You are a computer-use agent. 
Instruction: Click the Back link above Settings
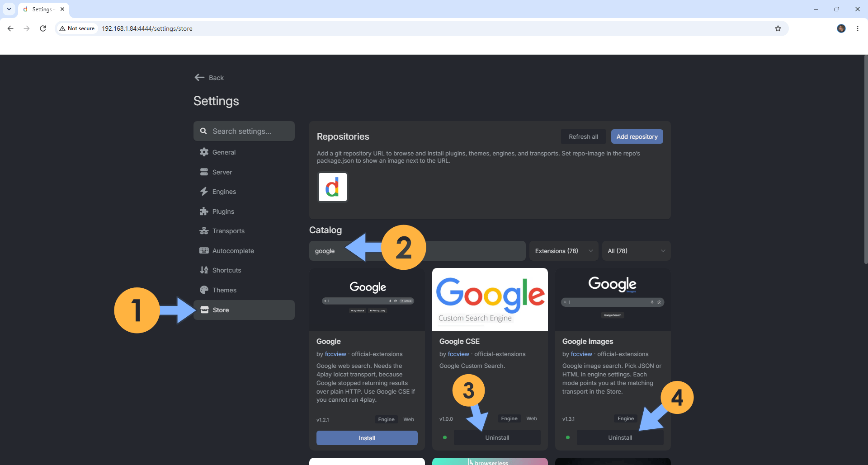pos(209,78)
